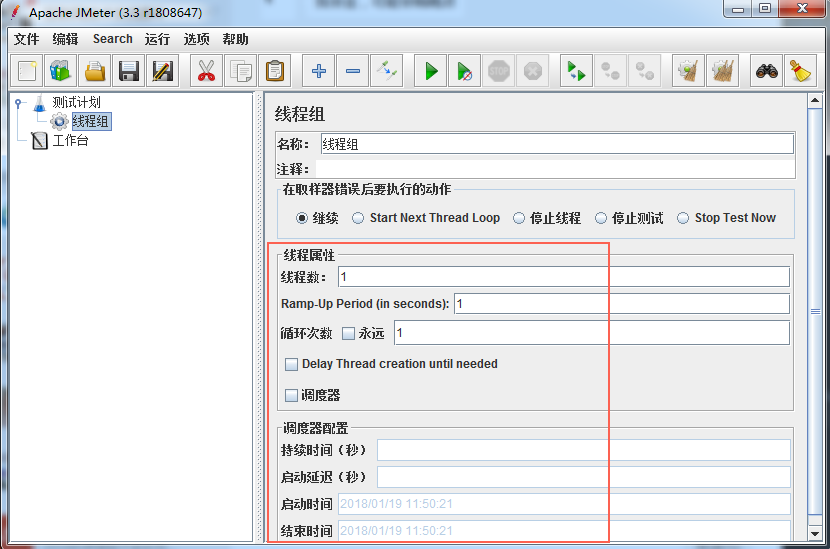Click the Cut scissors icon

click(206, 71)
